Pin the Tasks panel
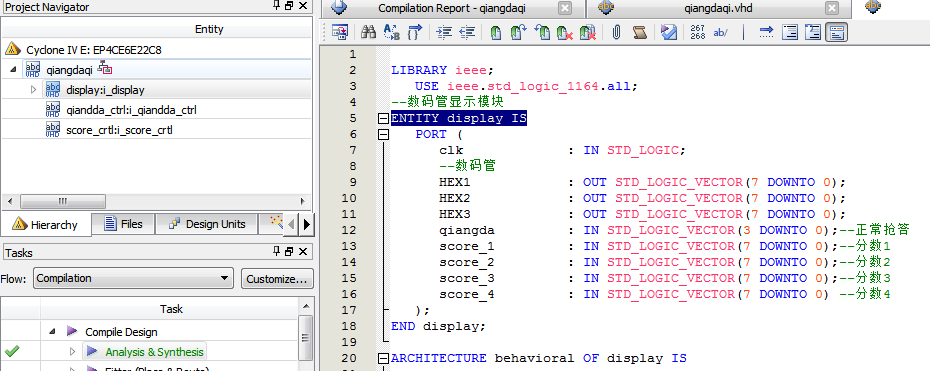This screenshot has width=930, height=371. pyautogui.click(x=276, y=252)
